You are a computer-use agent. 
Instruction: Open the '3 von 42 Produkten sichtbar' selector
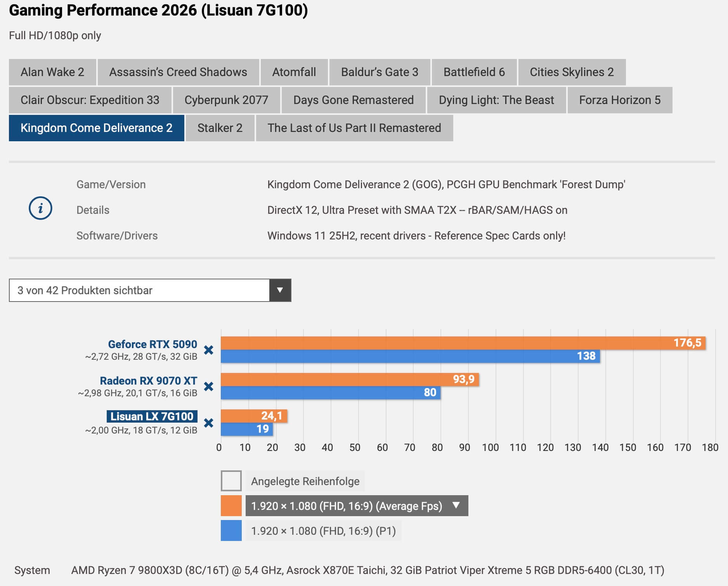150,290
